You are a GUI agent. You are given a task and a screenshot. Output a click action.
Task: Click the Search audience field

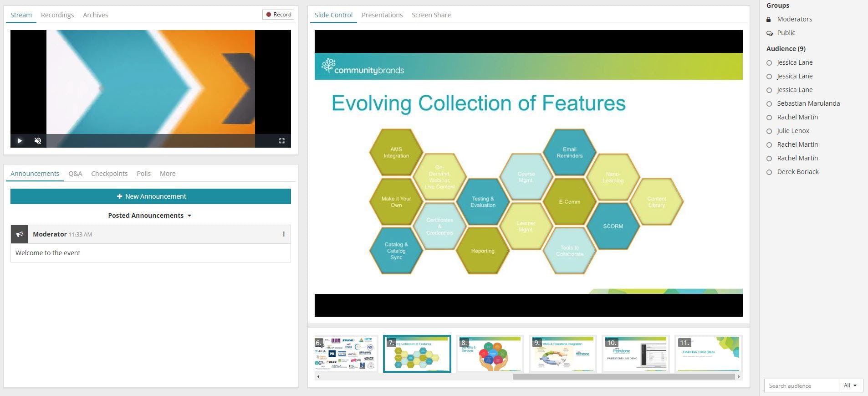[802, 386]
